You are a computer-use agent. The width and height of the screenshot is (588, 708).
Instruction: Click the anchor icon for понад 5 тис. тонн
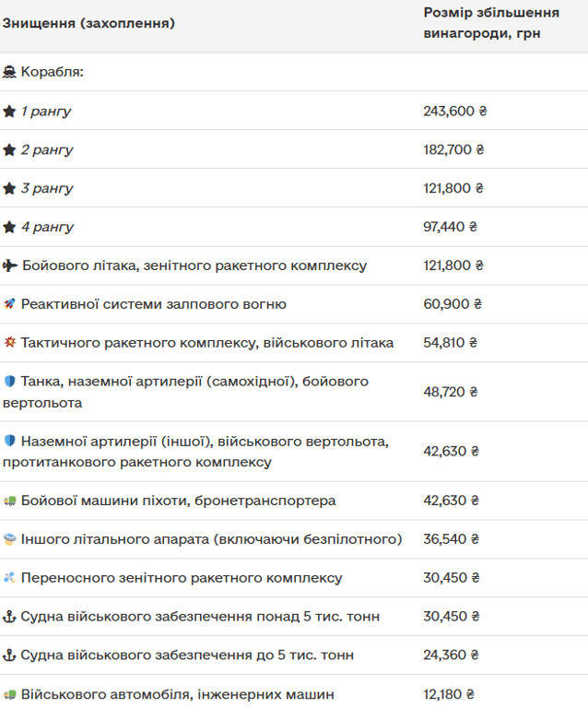pyautogui.click(x=9, y=617)
